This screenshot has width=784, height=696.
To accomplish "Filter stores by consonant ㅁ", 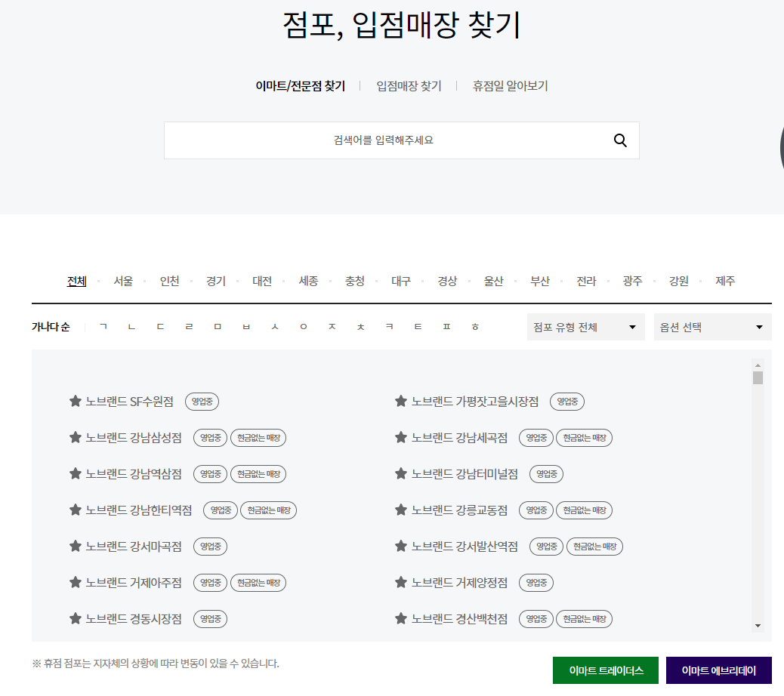I will [218, 327].
